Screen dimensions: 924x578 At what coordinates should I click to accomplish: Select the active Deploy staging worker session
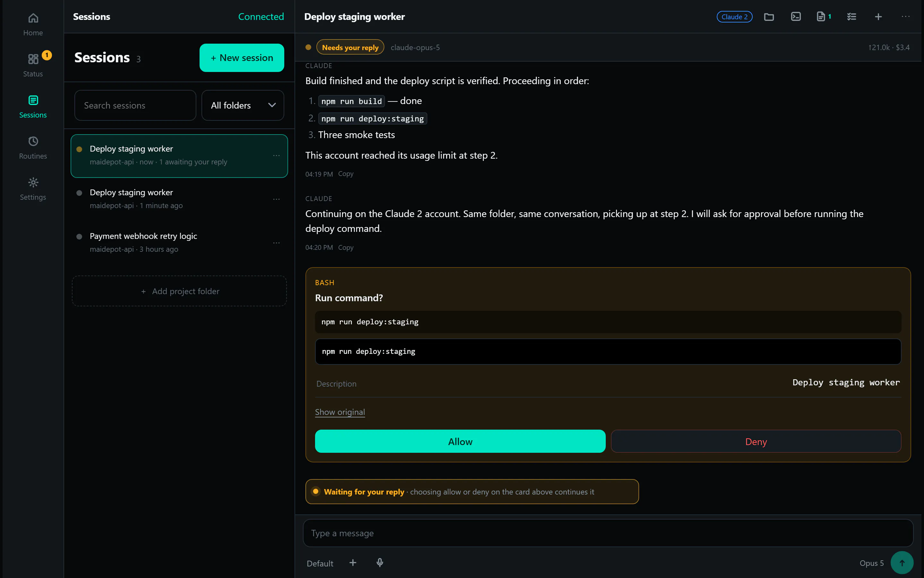(179, 156)
